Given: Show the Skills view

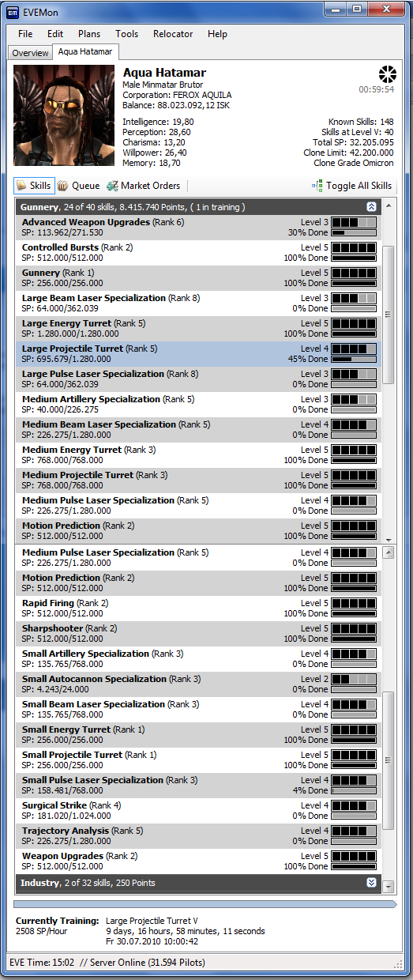Looking at the screenshot, I should coord(33,186).
